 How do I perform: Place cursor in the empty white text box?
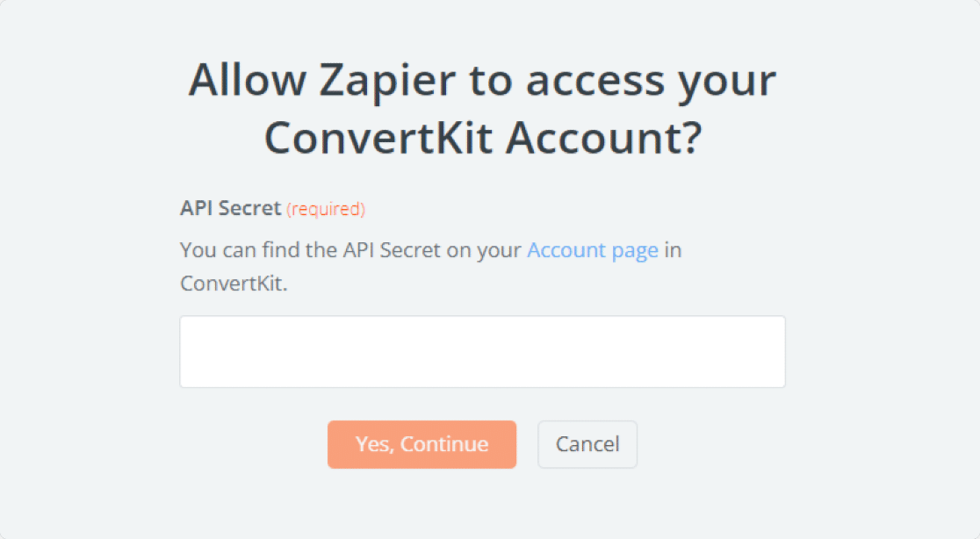(482, 352)
